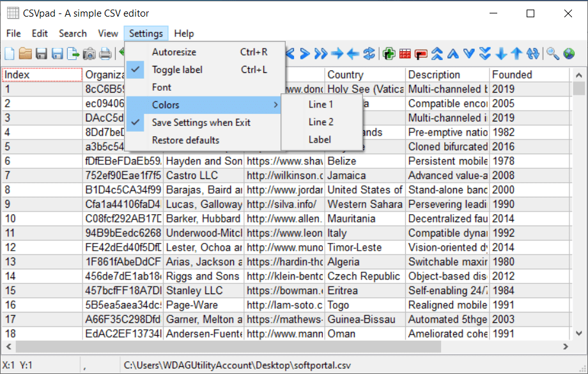This screenshot has height=374, width=588.
Task: Select the Country column header
Action: coord(365,75)
